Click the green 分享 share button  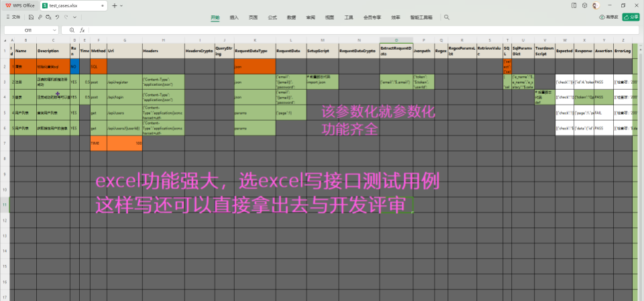[x=631, y=17]
